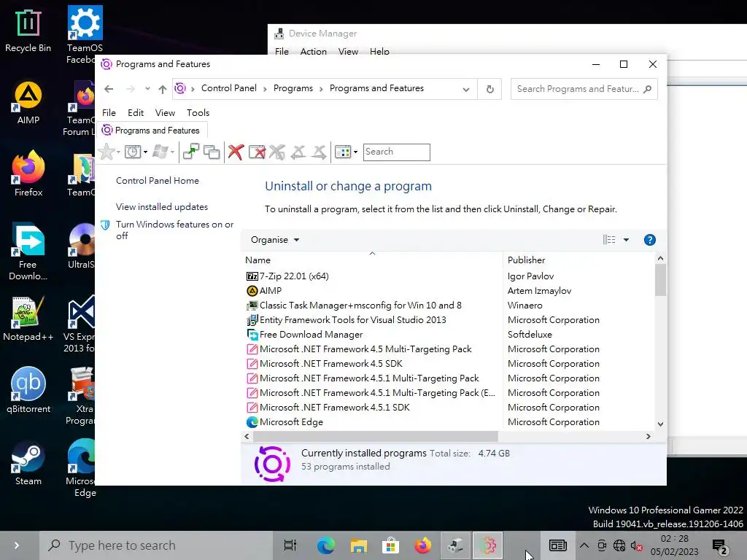Image resolution: width=747 pixels, height=560 pixels.
Task: Click Turn Windows features on or off
Action: (174, 230)
